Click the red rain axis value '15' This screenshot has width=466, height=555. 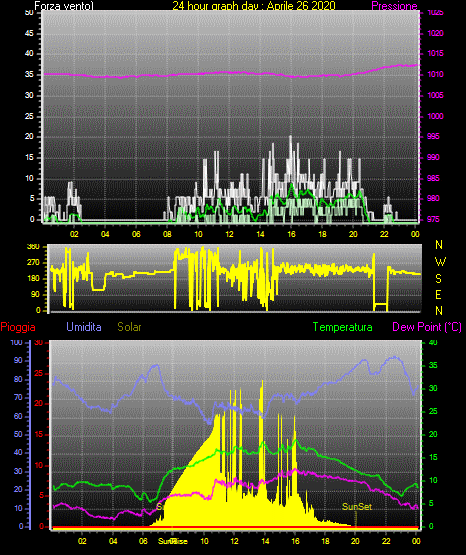tap(39, 434)
